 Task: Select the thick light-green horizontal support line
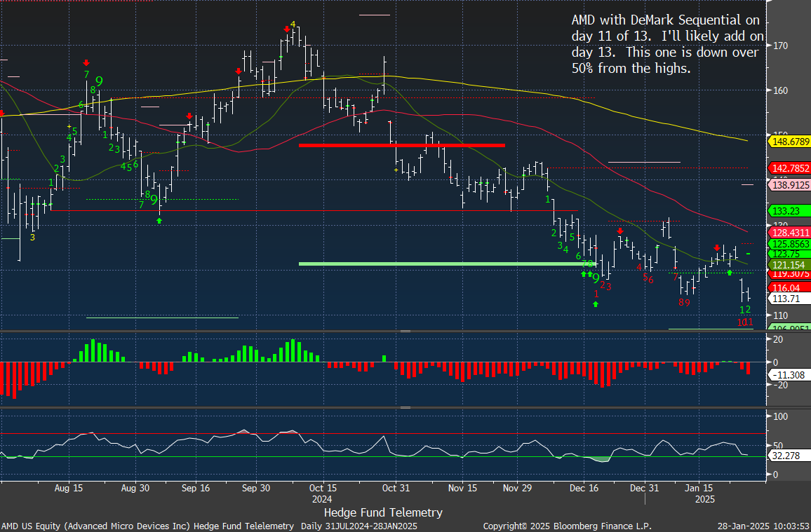click(447, 264)
